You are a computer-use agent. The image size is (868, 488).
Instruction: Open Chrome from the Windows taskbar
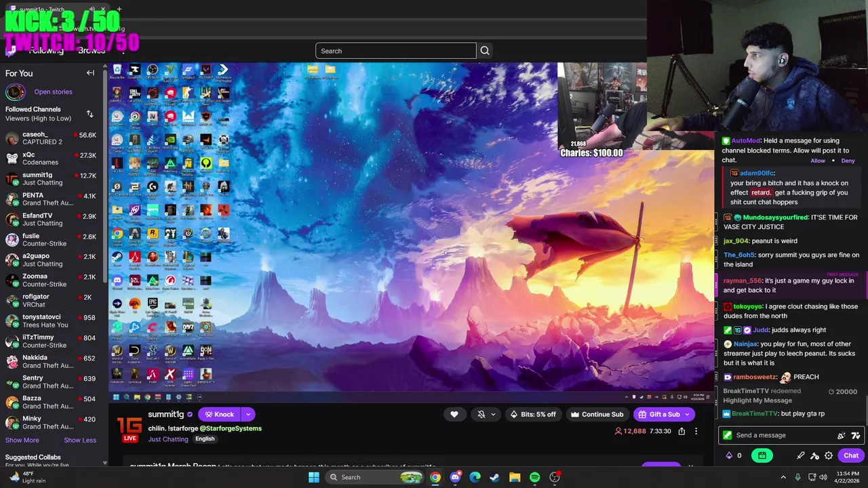[435, 477]
